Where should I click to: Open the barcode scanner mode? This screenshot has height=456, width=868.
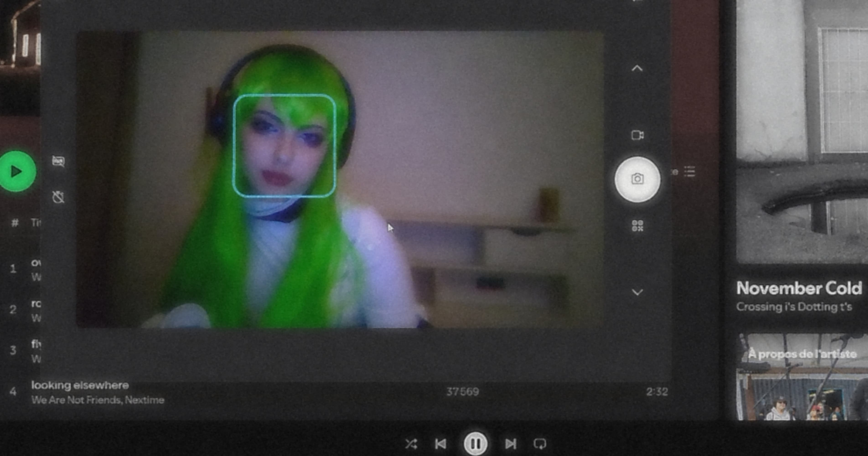[637, 225]
